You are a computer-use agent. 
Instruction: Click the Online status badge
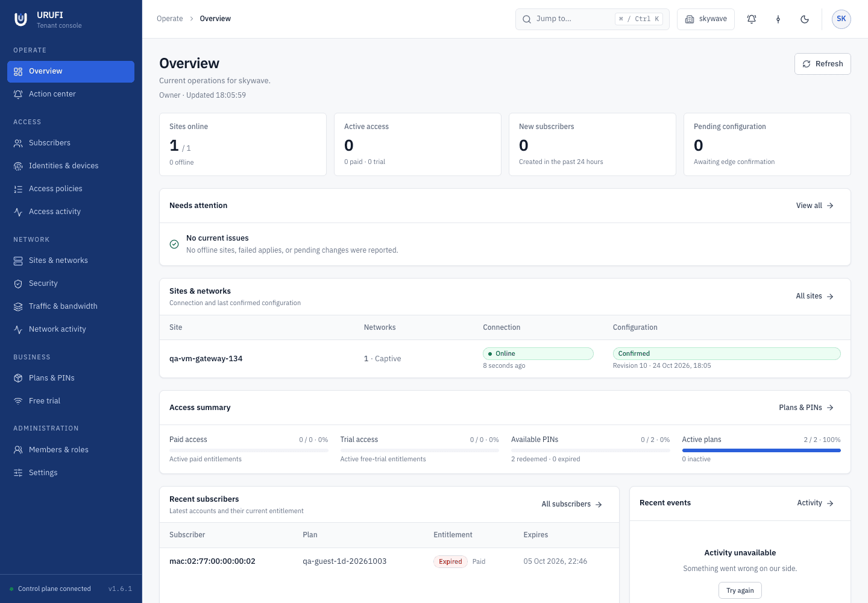[x=538, y=354]
